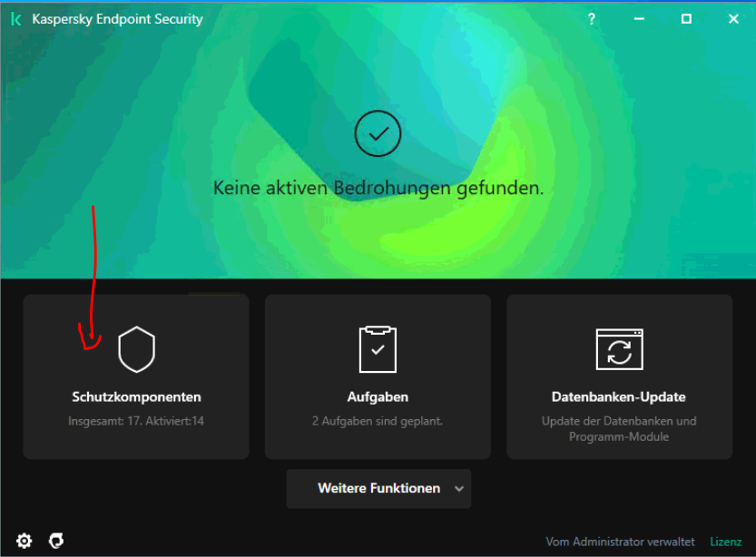
Task: Open Schutzkomponenten via the shield icon
Action: (136, 349)
